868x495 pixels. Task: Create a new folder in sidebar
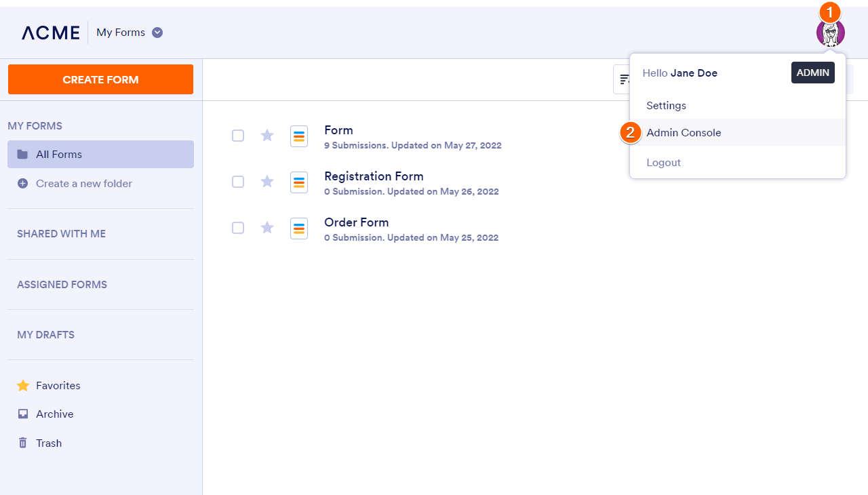click(83, 184)
